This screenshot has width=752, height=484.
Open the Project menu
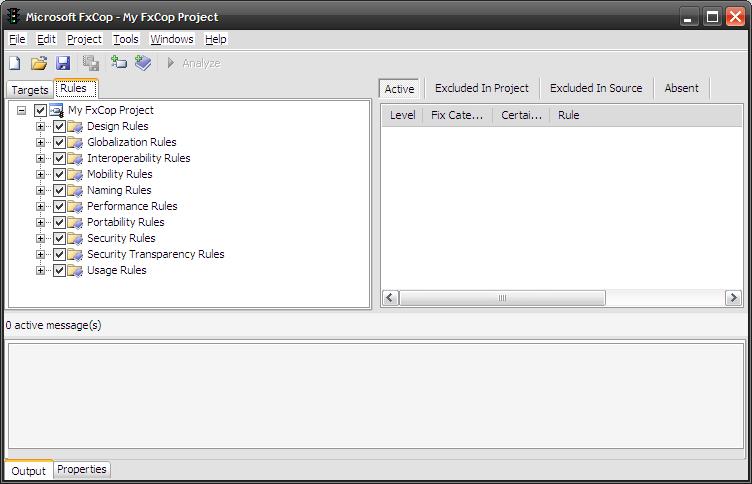pyautogui.click(x=84, y=39)
